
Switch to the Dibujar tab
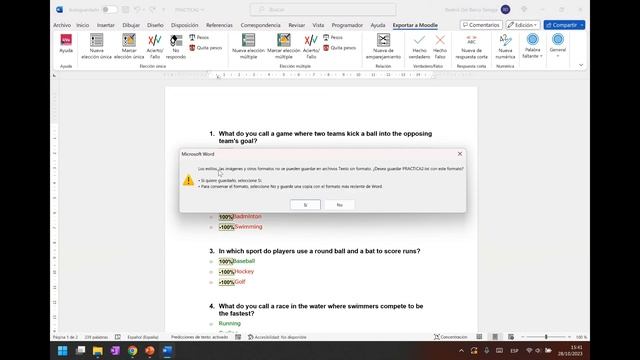click(131, 25)
